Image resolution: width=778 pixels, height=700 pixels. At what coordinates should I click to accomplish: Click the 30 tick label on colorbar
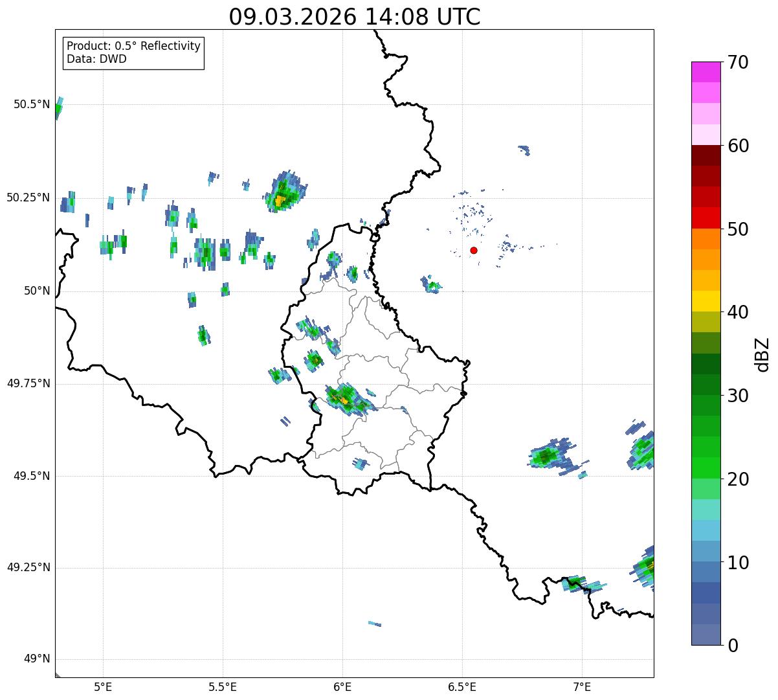[x=738, y=396]
